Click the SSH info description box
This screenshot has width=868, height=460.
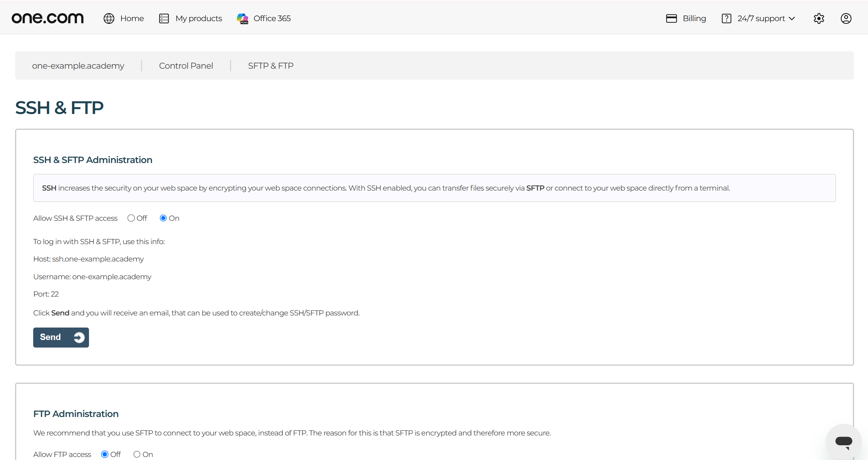pos(434,188)
